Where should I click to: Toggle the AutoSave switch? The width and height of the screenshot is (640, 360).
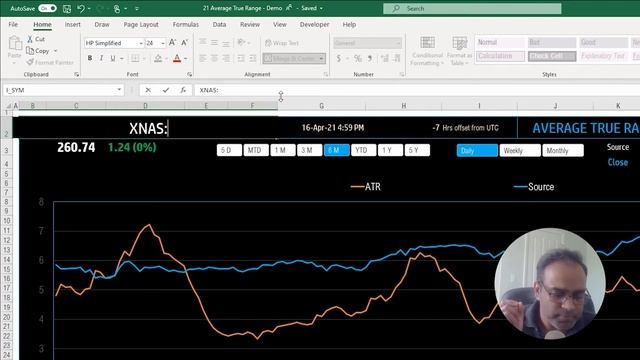[x=47, y=8]
